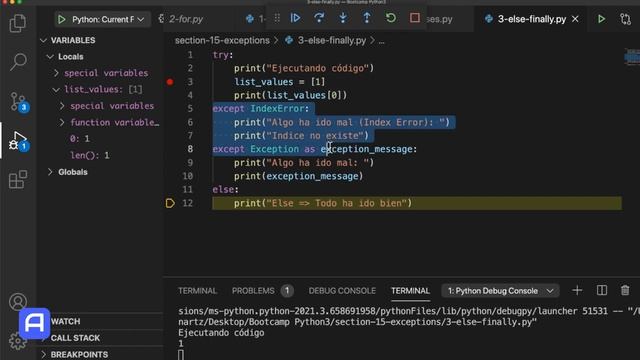Image resolution: width=640 pixels, height=360 pixels.
Task: Open the Source Control view
Action: point(18,101)
